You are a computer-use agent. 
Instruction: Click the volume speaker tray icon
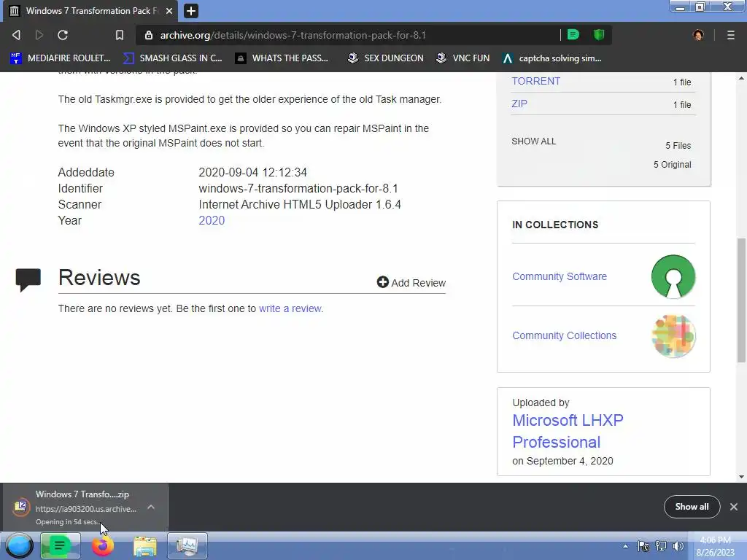click(x=678, y=546)
